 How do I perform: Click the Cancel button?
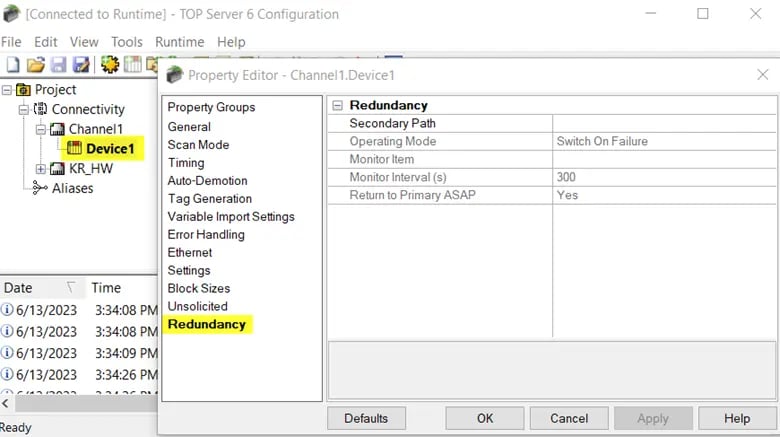pos(569,418)
